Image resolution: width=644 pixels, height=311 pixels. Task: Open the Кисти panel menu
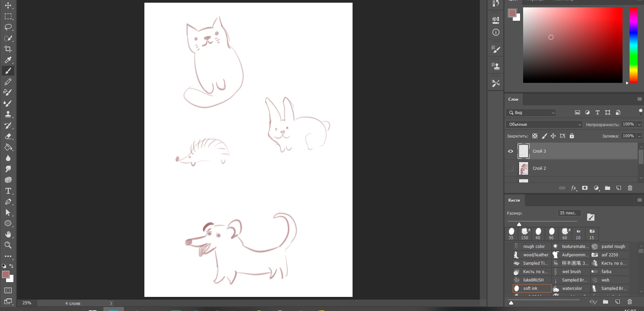pos(639,200)
